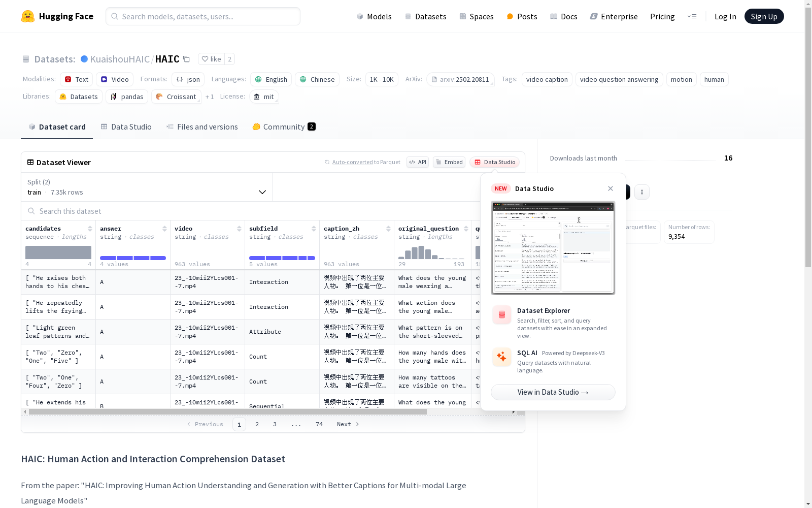Click the Attribute subfield cell

tap(282, 332)
